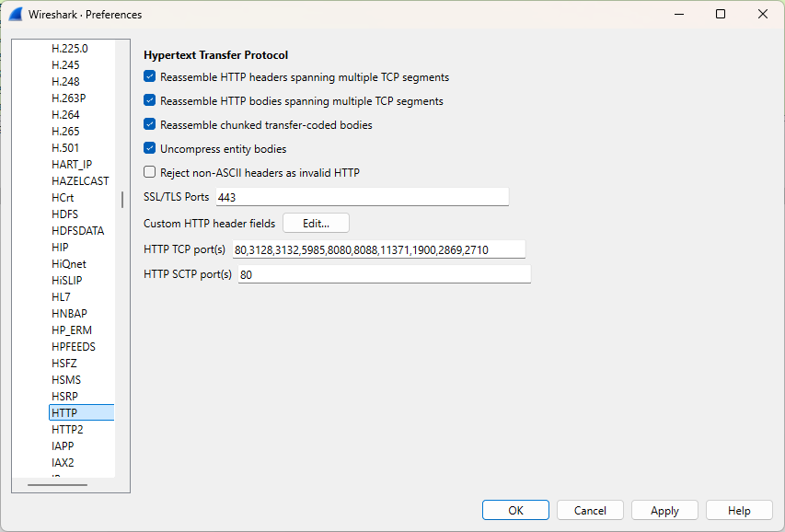This screenshot has width=785, height=532.
Task: Select the H.264 protocol entry
Action: 65,115
